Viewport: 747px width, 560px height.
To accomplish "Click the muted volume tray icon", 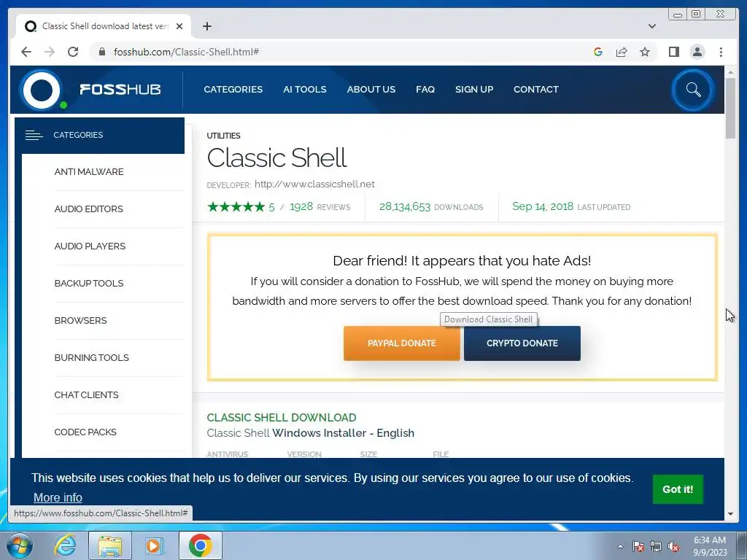I will (x=673, y=546).
